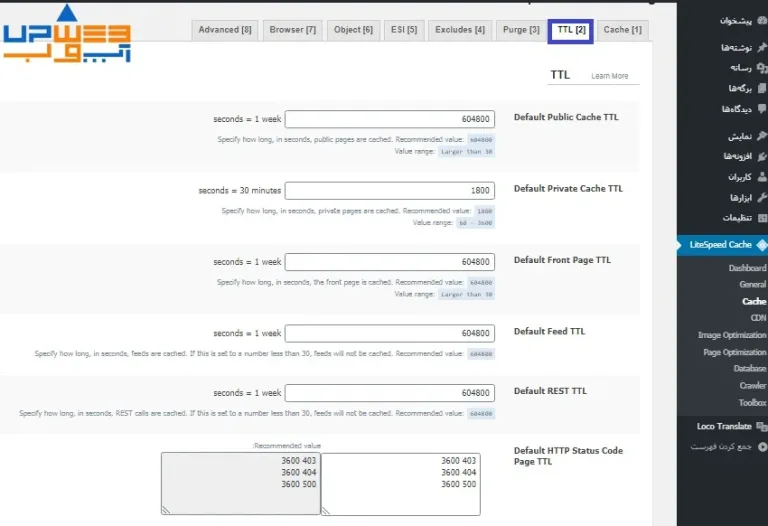Focus the Default Feed TTL field

coord(390,334)
